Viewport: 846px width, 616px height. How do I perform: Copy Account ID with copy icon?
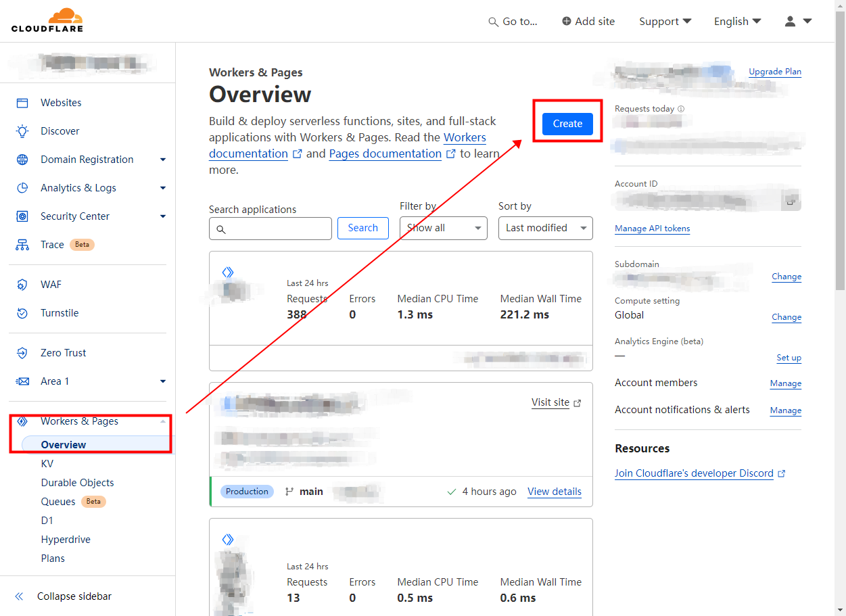tap(791, 201)
